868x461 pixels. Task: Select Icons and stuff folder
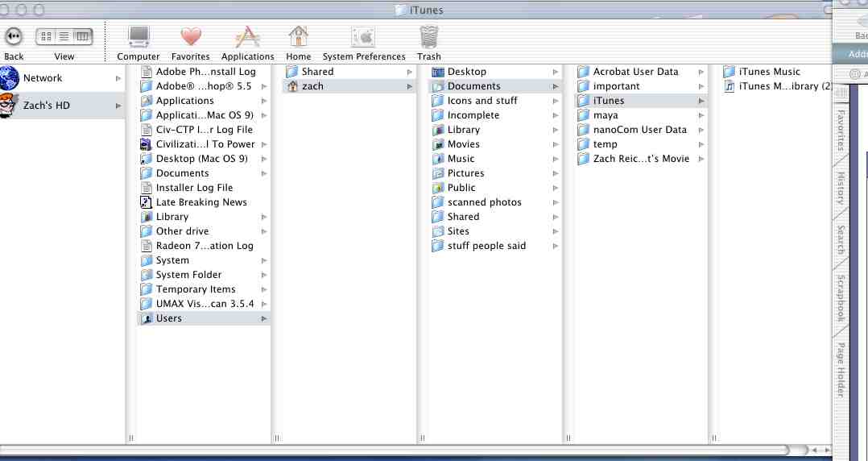click(x=495, y=101)
